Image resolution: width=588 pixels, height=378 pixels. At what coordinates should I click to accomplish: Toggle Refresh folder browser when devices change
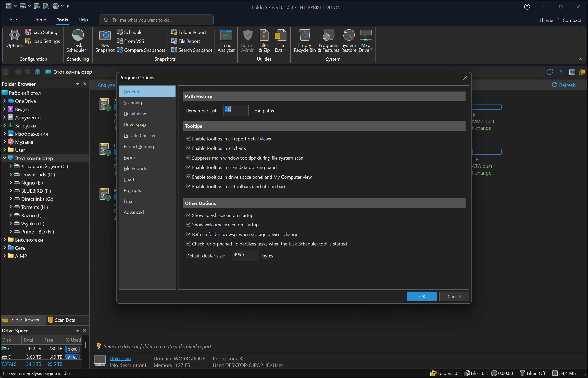point(189,234)
